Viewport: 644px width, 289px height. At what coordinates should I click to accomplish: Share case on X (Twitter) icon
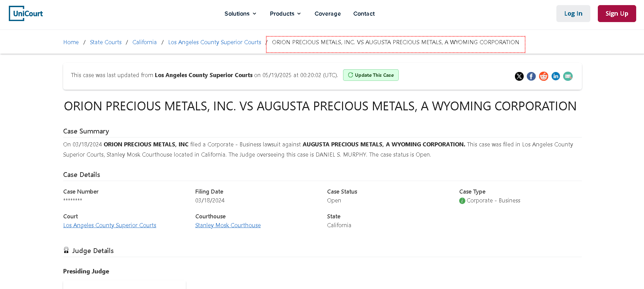(x=519, y=76)
